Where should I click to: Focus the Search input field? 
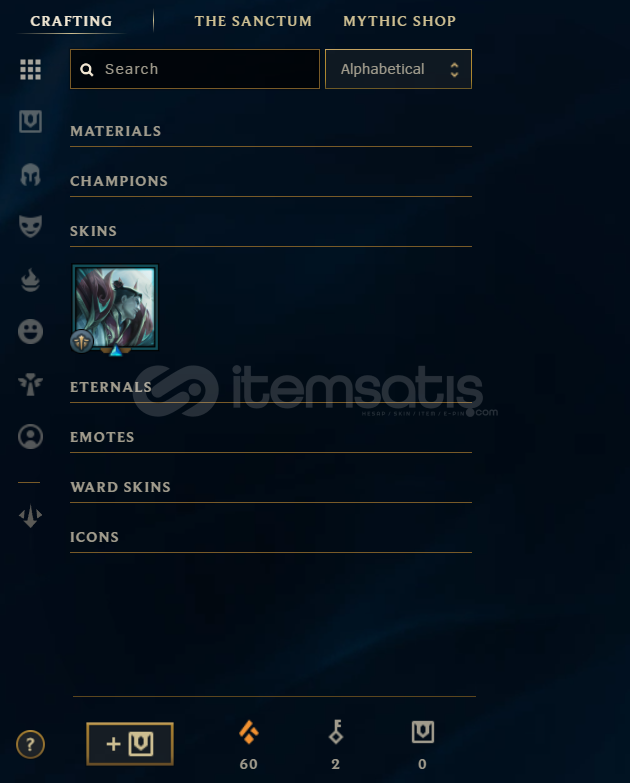195,69
